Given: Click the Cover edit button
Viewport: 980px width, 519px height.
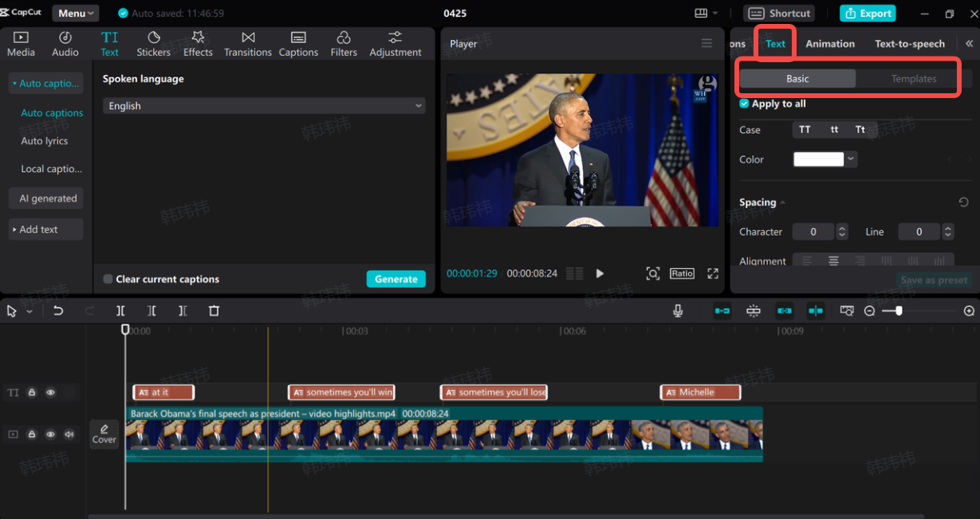Looking at the screenshot, I should point(104,434).
